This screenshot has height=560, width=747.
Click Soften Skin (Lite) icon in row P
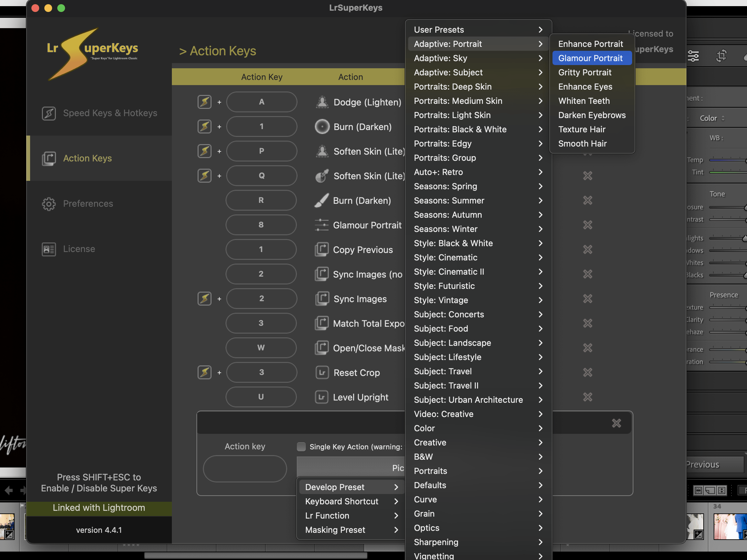[322, 151]
